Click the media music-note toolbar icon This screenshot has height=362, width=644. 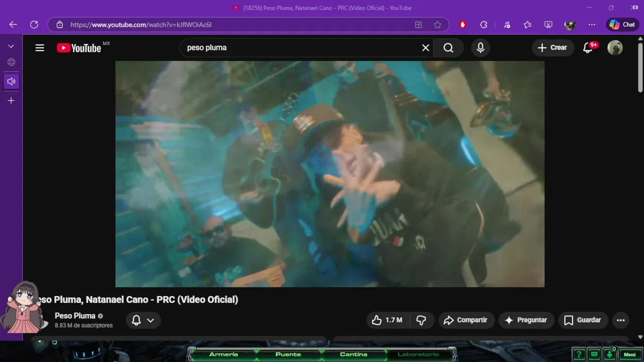coord(507,25)
